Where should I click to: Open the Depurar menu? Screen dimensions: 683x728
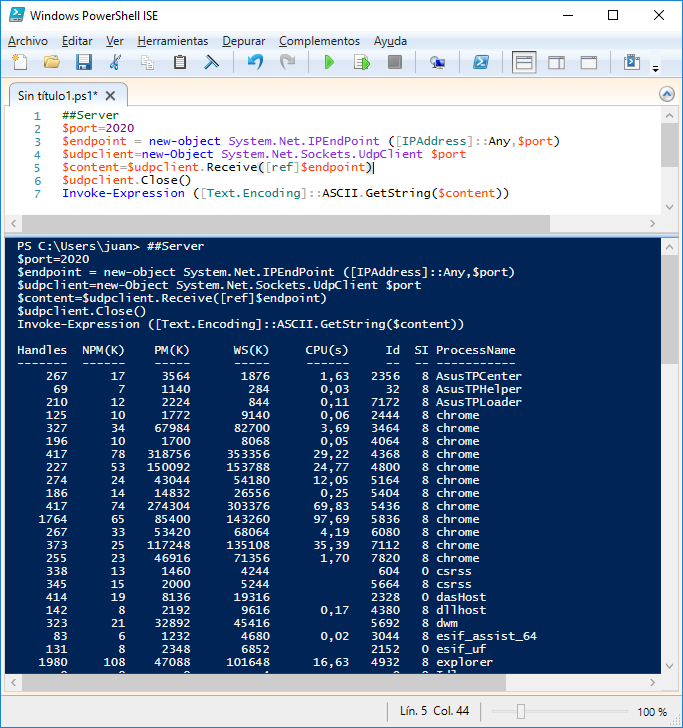point(244,41)
